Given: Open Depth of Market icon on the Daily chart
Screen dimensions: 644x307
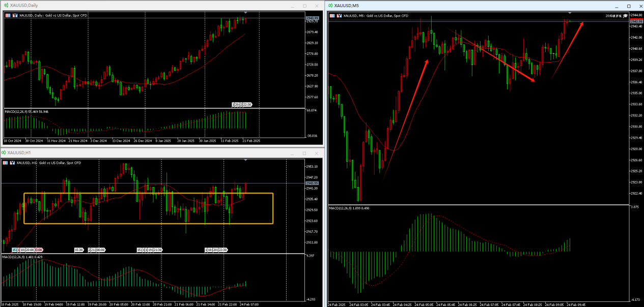Looking at the screenshot, I should pos(14,16).
